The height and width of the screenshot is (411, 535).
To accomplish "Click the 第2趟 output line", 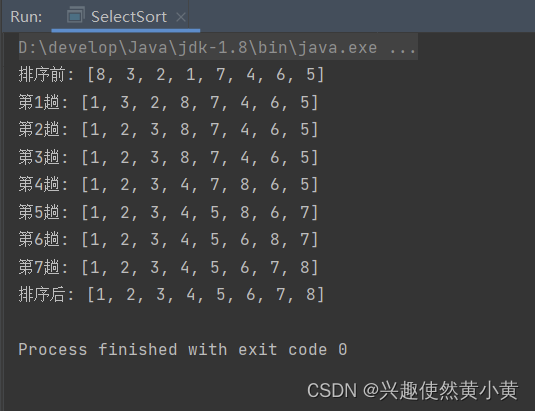I will tap(168, 130).
